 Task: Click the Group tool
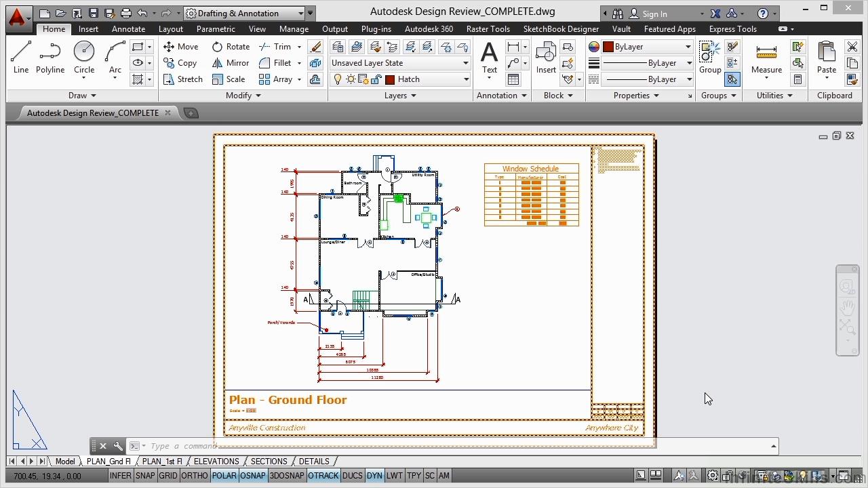point(710,58)
